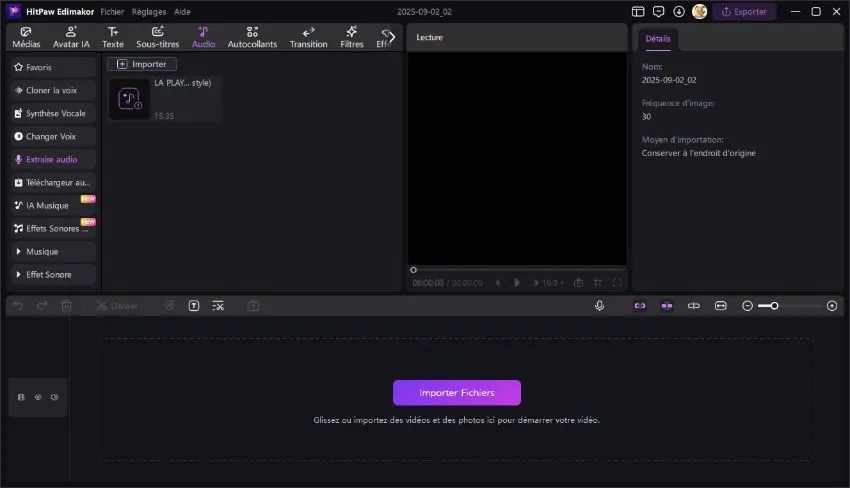Viewport: 850px width, 488px height.
Task: Zoom in the timeline with the plus icon
Action: click(832, 306)
